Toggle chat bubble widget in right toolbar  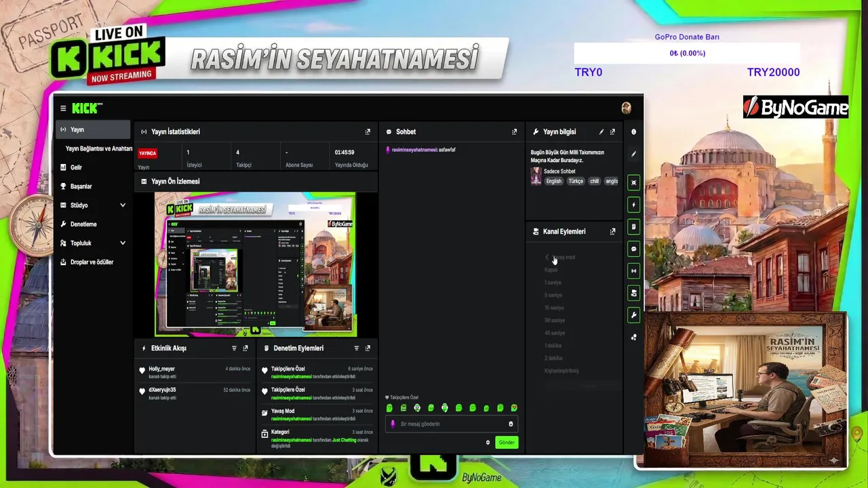[x=634, y=249]
